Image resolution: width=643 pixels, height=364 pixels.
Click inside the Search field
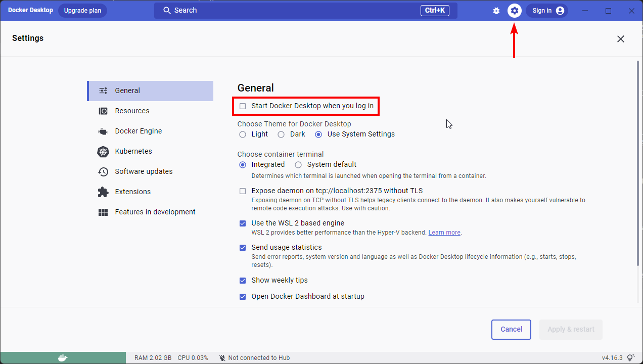coord(303,10)
